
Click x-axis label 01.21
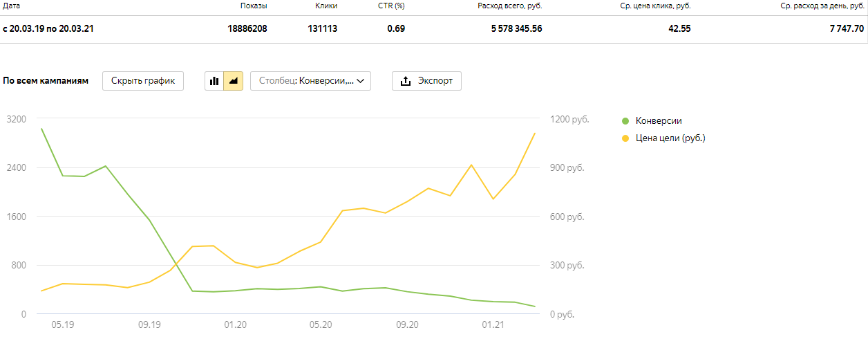493,324
